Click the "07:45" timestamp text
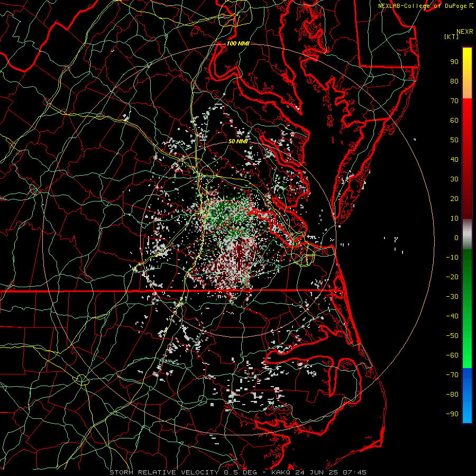This screenshot has height=476, width=476. (x=354, y=472)
